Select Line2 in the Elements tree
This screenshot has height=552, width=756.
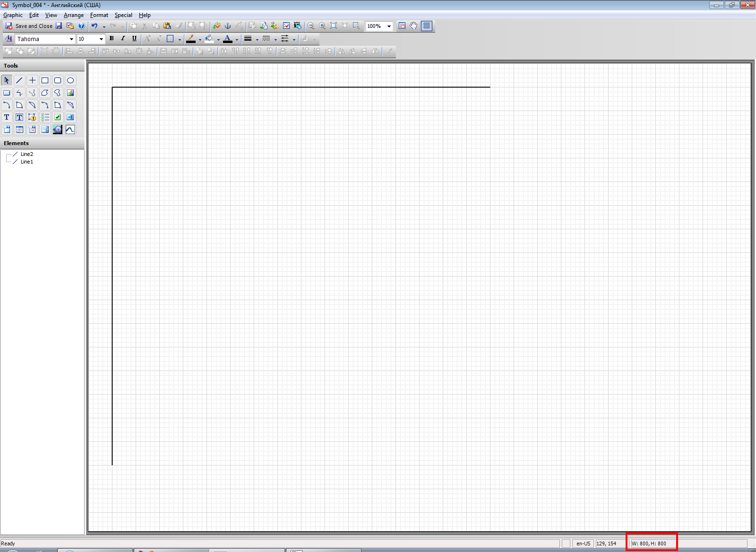click(27, 154)
